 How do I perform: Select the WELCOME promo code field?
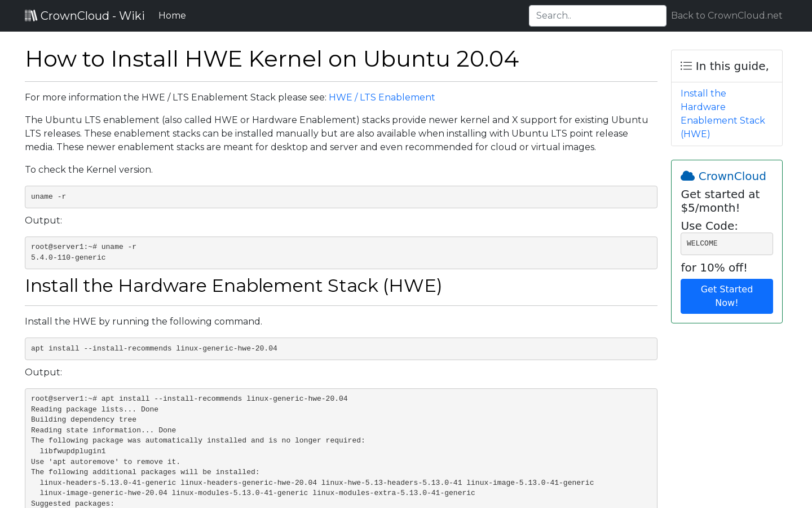[726, 243]
